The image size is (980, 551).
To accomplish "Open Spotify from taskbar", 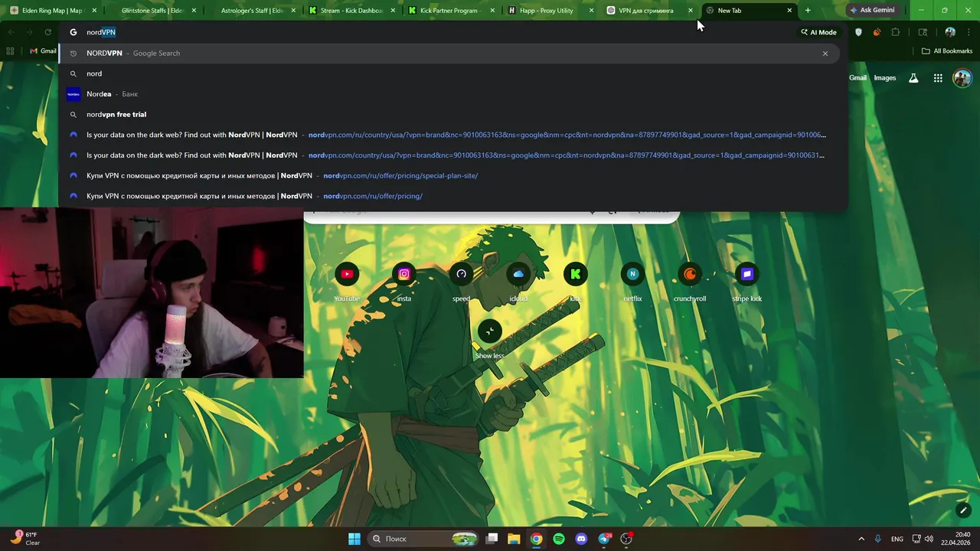I will point(559,539).
